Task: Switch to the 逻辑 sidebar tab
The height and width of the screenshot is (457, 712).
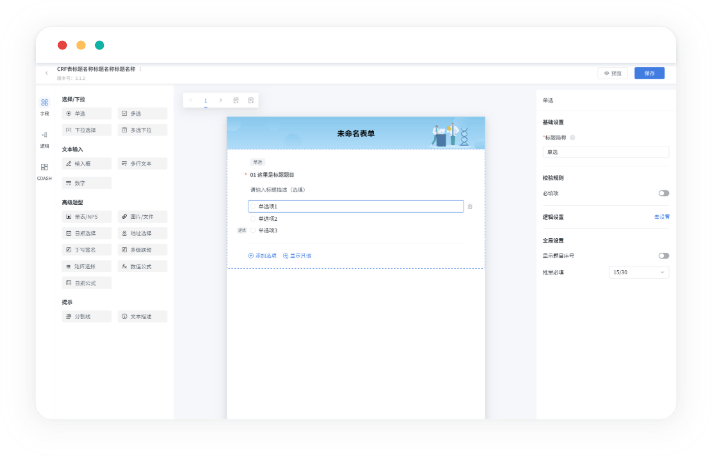Action: coord(44,139)
